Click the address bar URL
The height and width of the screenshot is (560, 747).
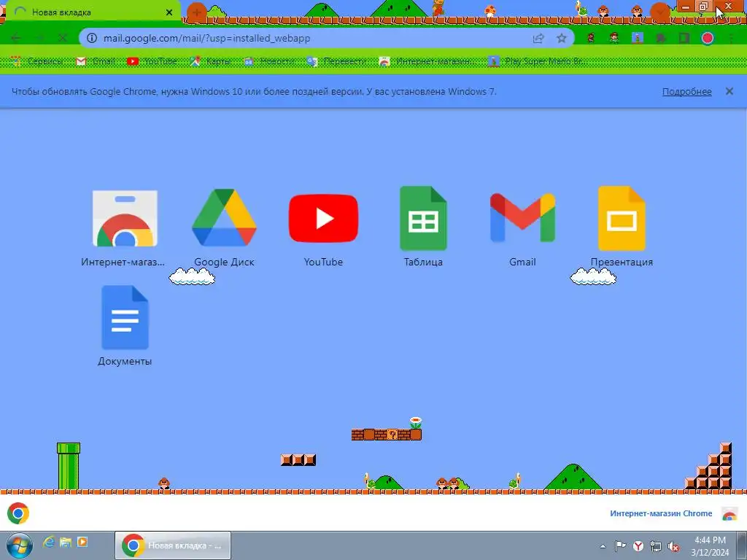pos(206,38)
